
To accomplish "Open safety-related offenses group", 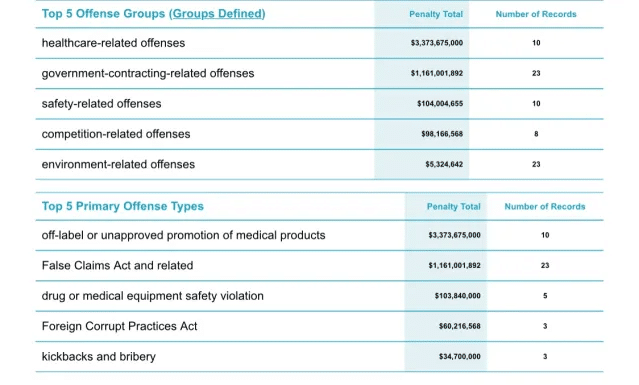I will 101,104.
